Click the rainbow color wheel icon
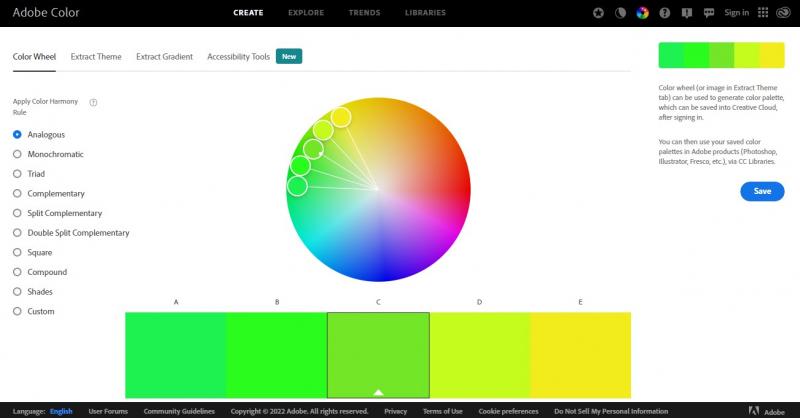Image resolution: width=800 pixels, height=418 pixels. (x=642, y=13)
